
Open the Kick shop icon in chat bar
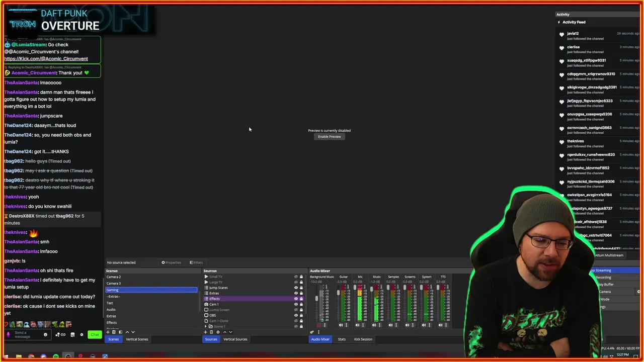(x=72, y=334)
